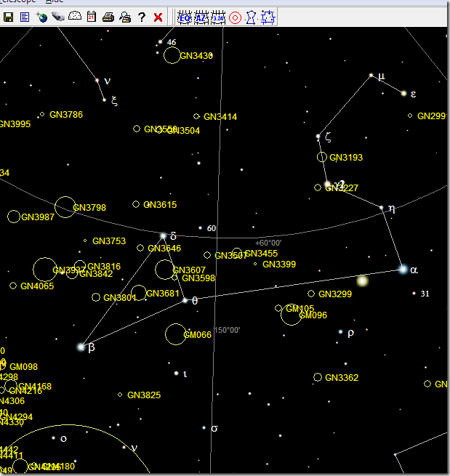
Task: Click circle marker left of GN3193
Action: [x=322, y=157]
